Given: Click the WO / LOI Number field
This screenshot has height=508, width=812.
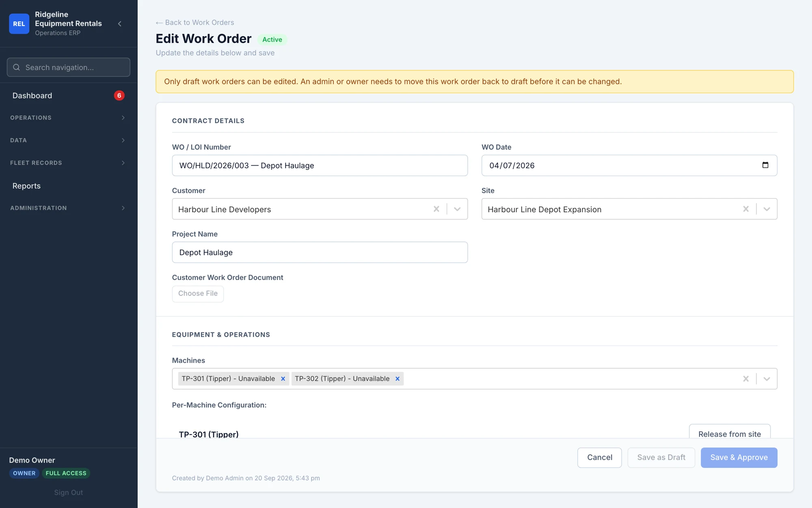Looking at the screenshot, I should coord(320,165).
